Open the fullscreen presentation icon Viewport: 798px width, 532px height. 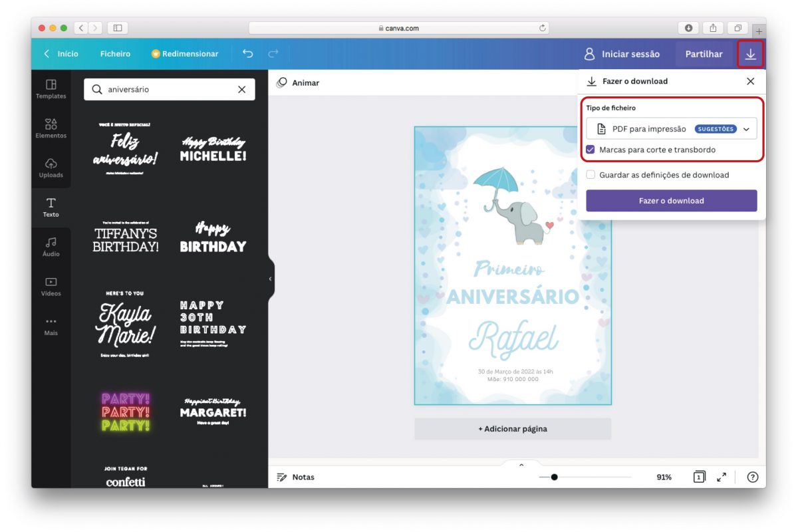point(722,477)
